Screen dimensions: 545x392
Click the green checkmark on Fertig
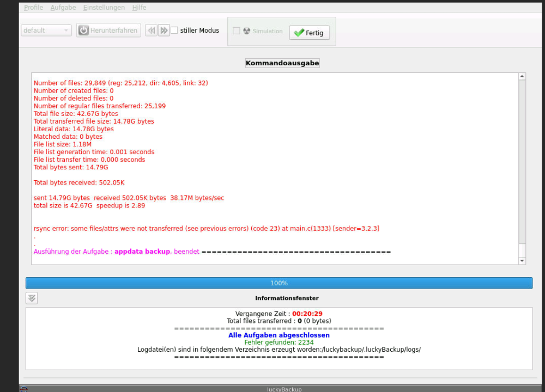click(299, 33)
